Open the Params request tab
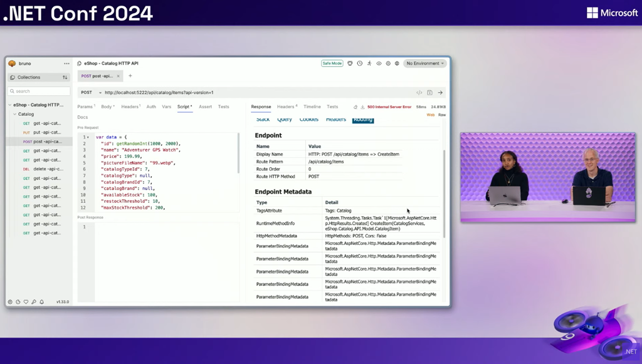642x364 pixels. pos(86,107)
